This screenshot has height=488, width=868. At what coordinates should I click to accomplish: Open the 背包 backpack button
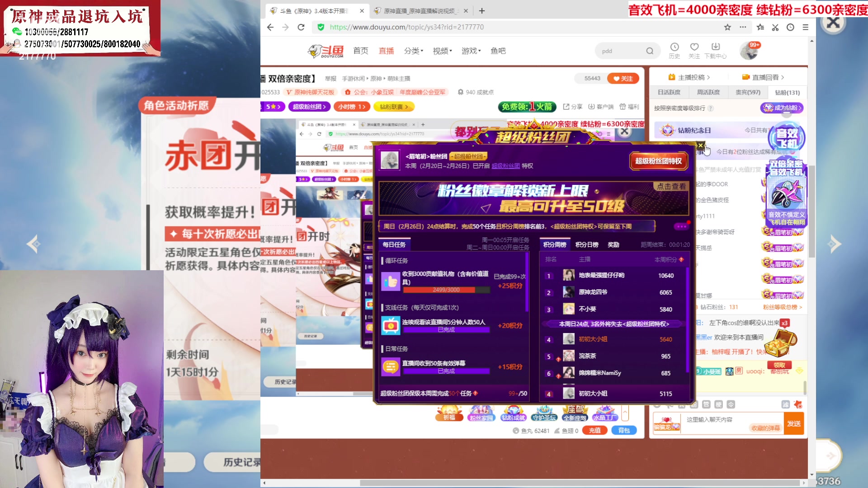(624, 431)
